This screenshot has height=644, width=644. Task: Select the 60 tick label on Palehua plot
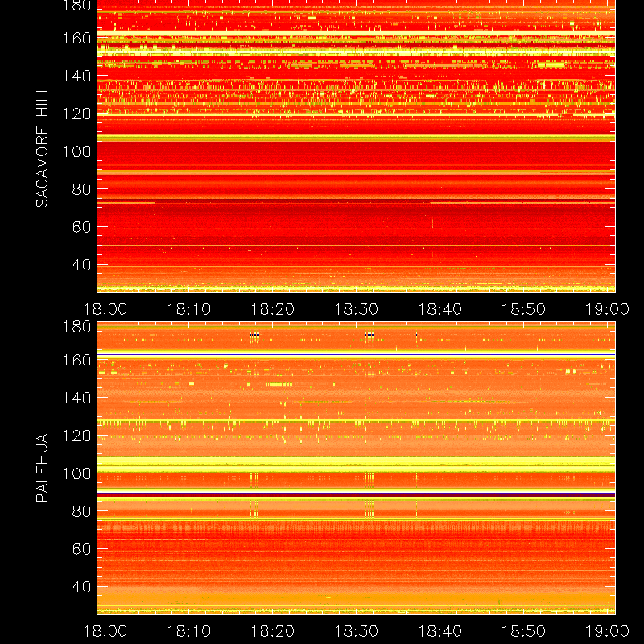pos(82,549)
